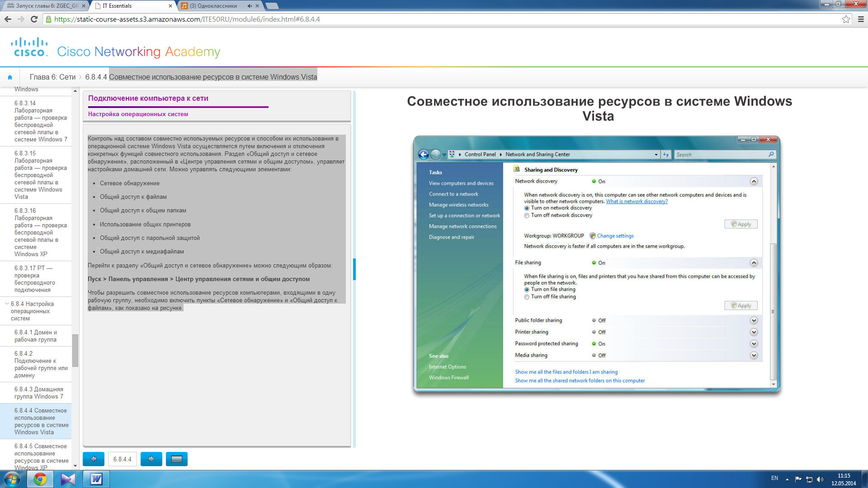Open the Chrome menu icon

(861, 19)
